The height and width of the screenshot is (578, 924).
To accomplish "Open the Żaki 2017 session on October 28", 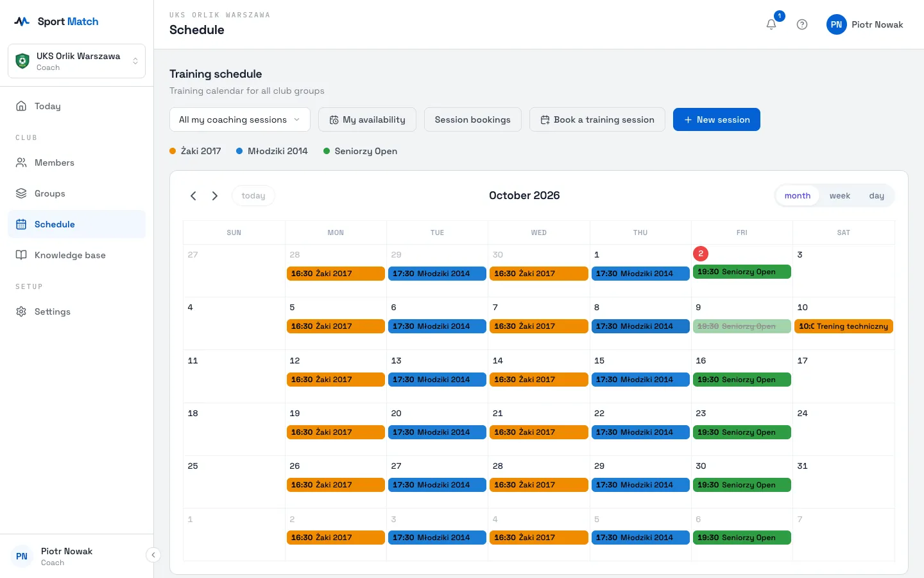I will (x=539, y=485).
